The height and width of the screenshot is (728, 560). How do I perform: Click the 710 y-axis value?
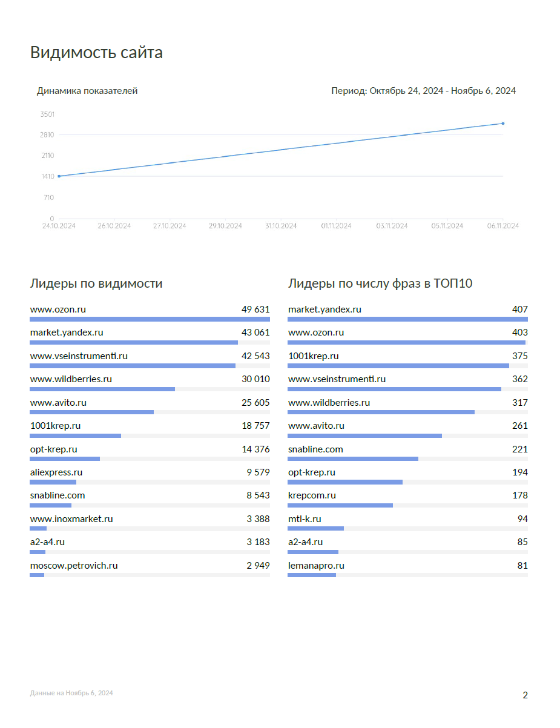click(x=48, y=197)
